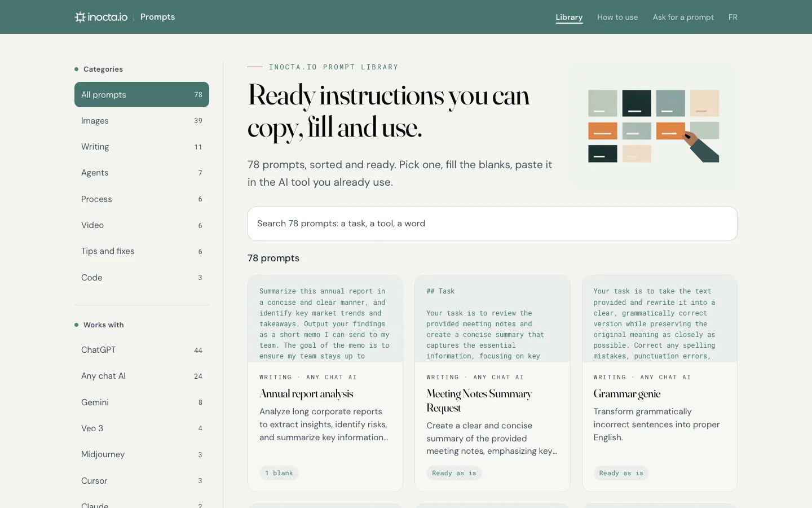Filter by Agents category
This screenshot has width=812, height=508.
tap(142, 173)
